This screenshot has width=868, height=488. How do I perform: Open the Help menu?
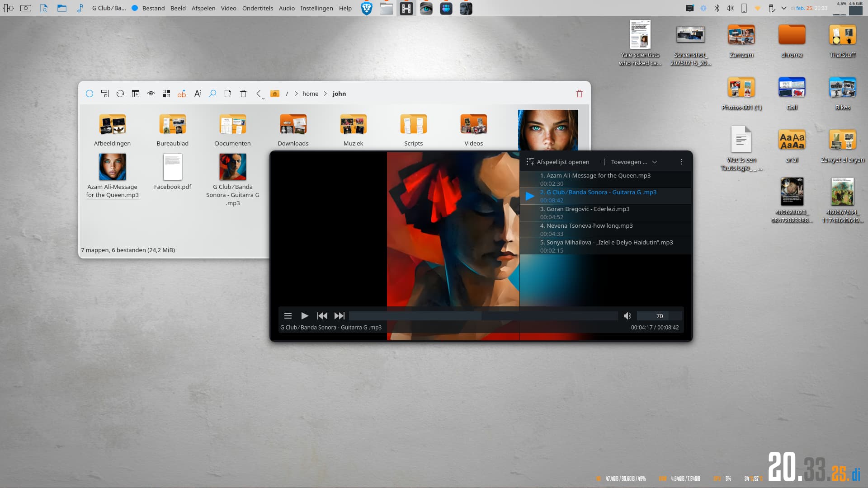click(345, 8)
